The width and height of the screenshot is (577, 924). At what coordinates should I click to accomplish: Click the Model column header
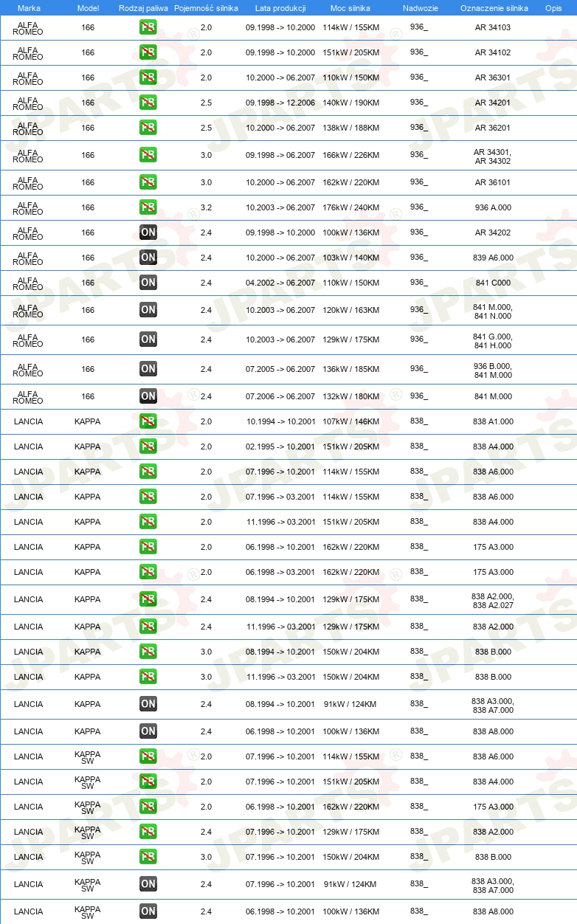click(x=88, y=7)
